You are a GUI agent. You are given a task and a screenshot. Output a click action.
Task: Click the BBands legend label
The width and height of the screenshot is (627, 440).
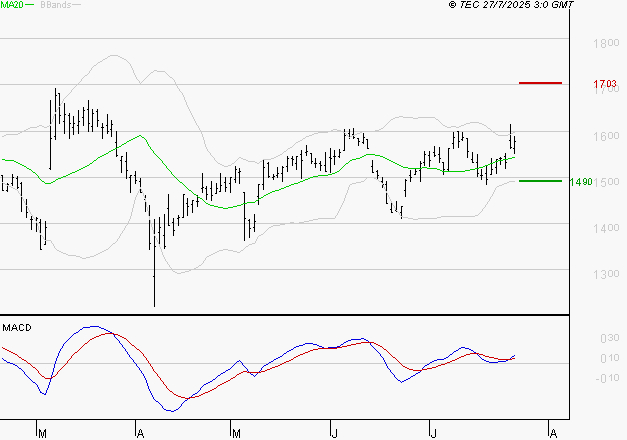click(x=56, y=5)
